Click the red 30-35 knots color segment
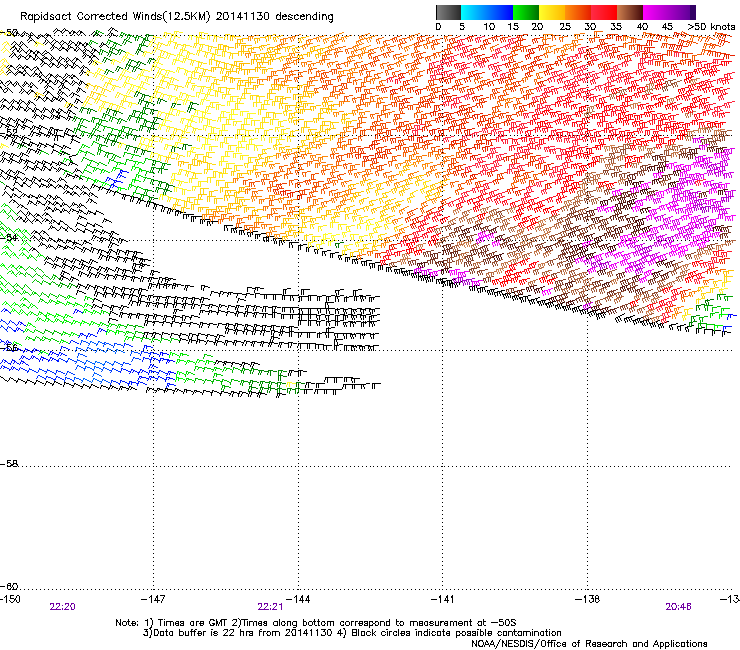This screenshot has width=740, height=650. coord(604,12)
